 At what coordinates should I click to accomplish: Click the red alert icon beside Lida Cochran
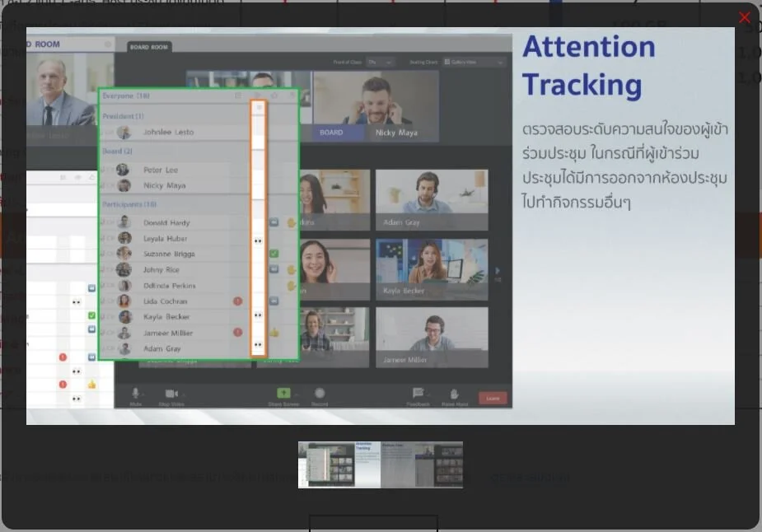pos(237,301)
